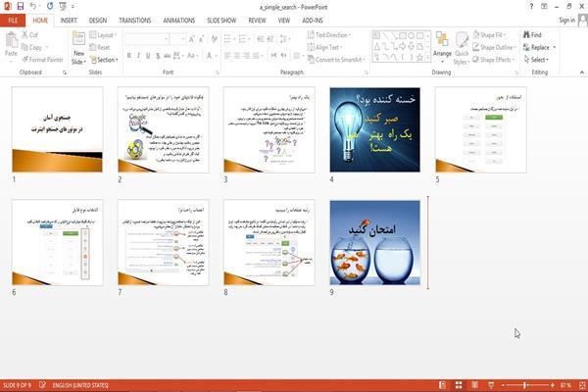The width and height of the screenshot is (588, 392).
Task: Switch to the VIEW tab
Action: [284, 21]
